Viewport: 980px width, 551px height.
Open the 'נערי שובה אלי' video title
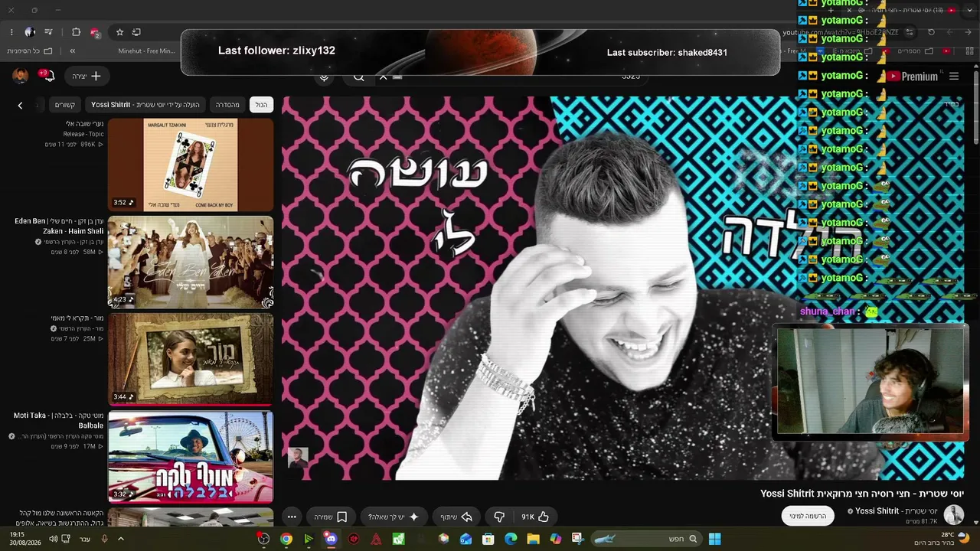click(84, 124)
